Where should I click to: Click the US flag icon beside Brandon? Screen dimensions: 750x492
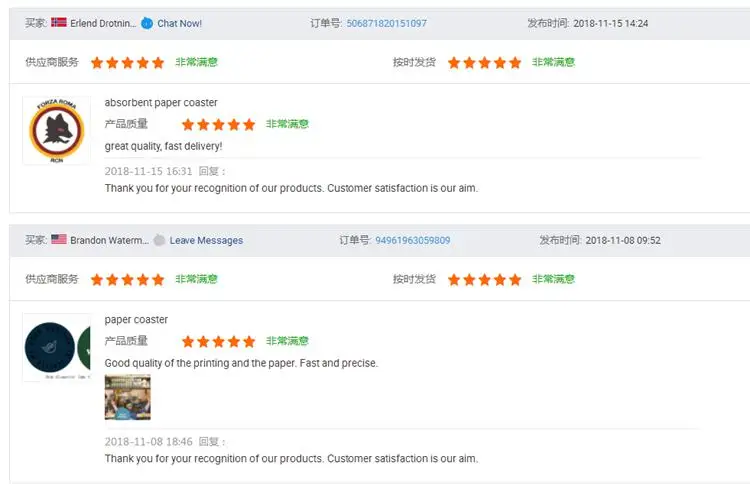click(59, 240)
